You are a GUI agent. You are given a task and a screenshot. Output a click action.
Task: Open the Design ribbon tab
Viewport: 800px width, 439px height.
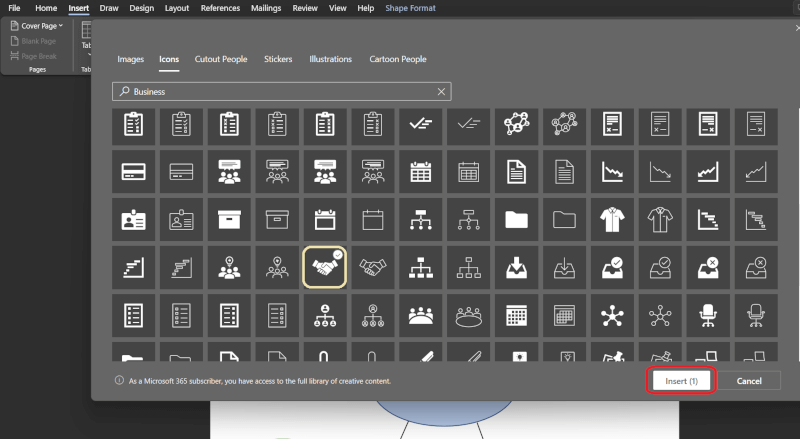tap(141, 8)
